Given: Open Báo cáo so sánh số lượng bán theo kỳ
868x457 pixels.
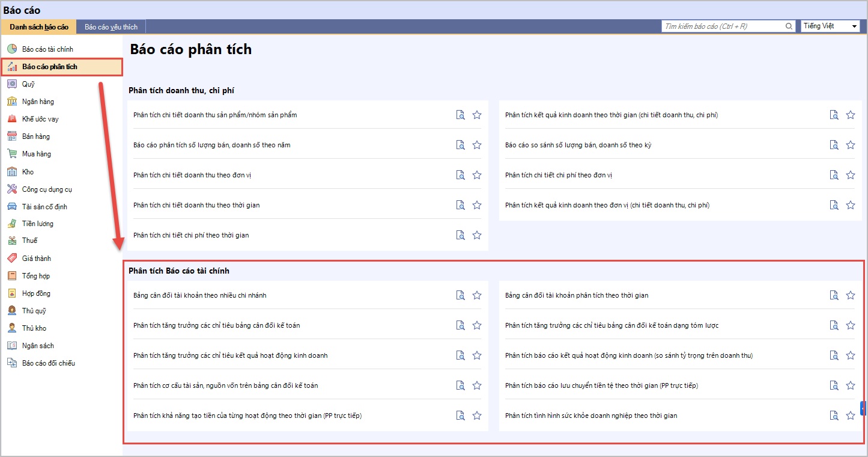Looking at the screenshot, I should point(578,145).
